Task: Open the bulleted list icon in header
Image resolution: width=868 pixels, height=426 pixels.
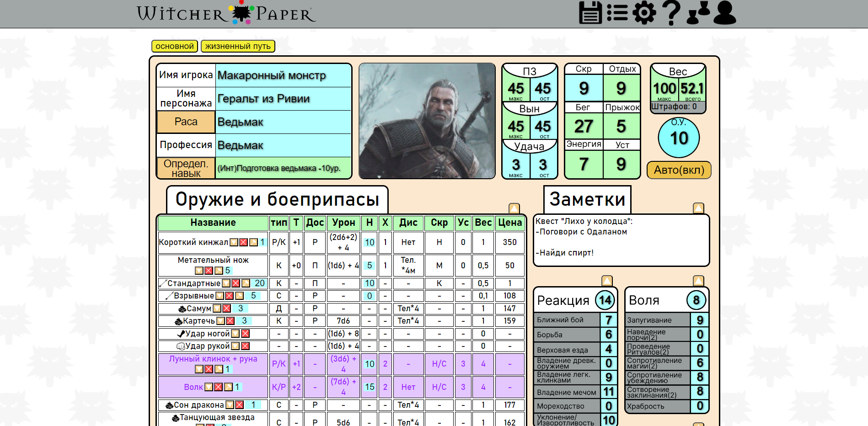Action: [x=617, y=12]
